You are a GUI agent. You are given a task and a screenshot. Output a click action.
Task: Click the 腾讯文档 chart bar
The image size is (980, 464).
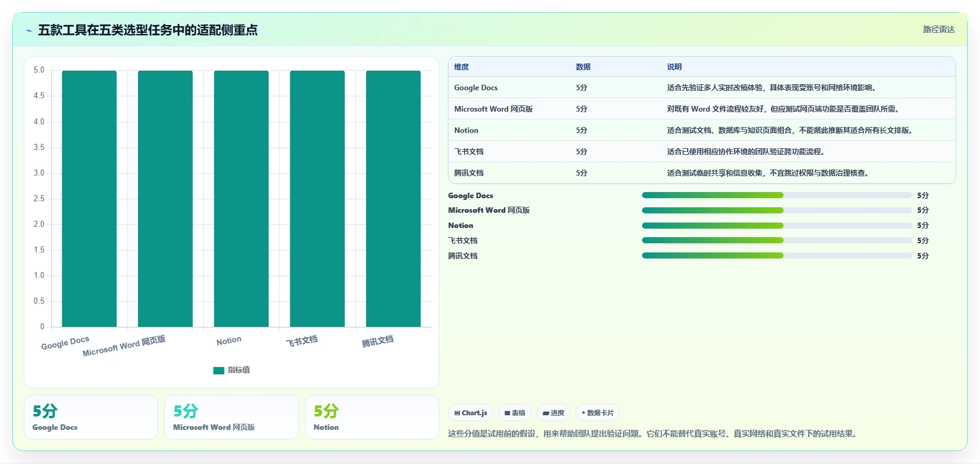394,199
